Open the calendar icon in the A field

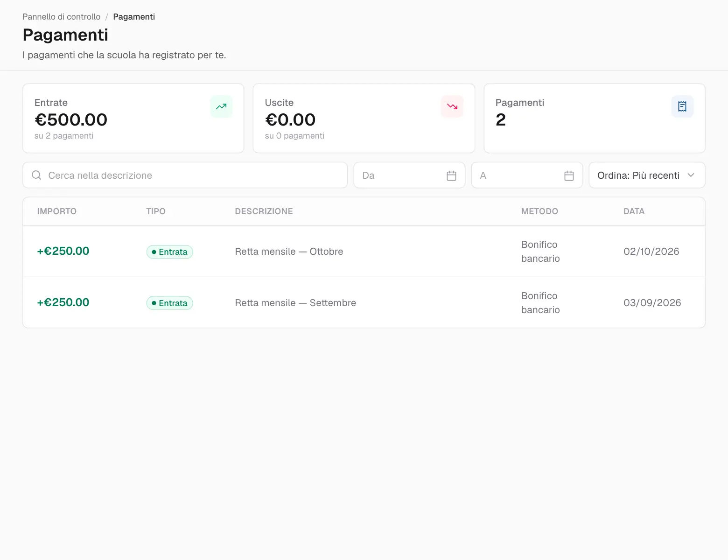click(x=569, y=175)
